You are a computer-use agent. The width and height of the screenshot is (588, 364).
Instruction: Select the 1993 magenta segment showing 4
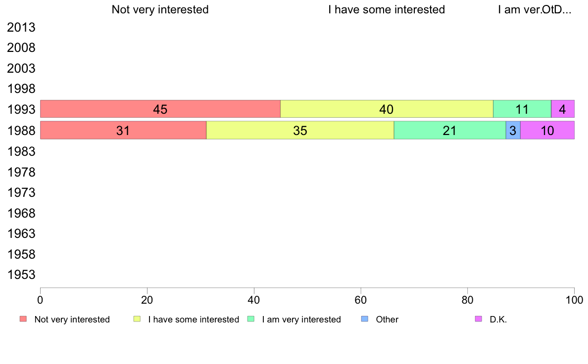coord(562,109)
